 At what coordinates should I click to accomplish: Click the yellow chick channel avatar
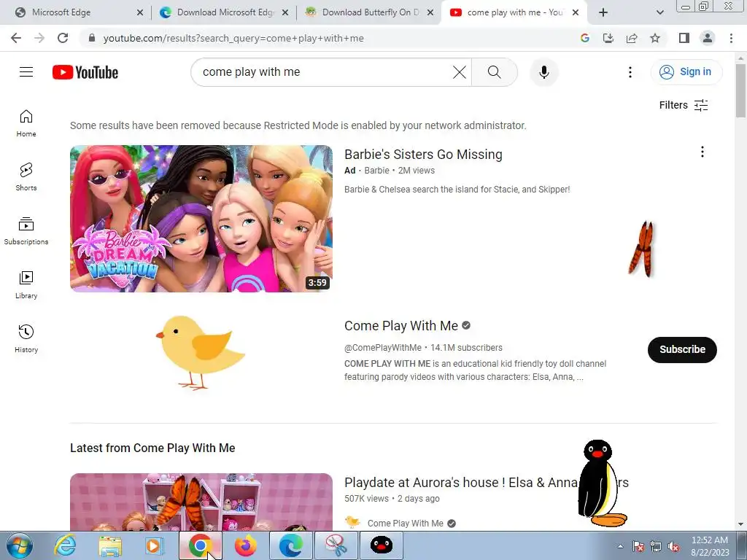pos(201,352)
